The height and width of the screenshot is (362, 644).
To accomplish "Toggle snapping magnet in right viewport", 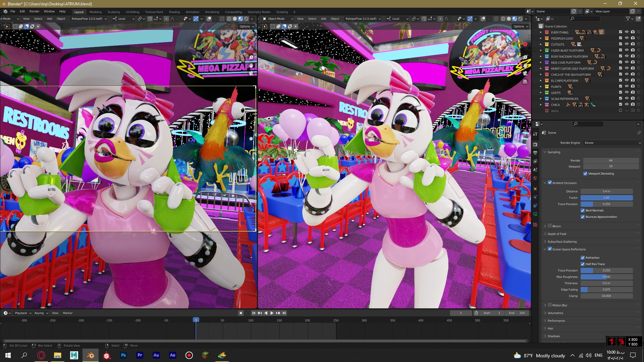I will tap(424, 19).
